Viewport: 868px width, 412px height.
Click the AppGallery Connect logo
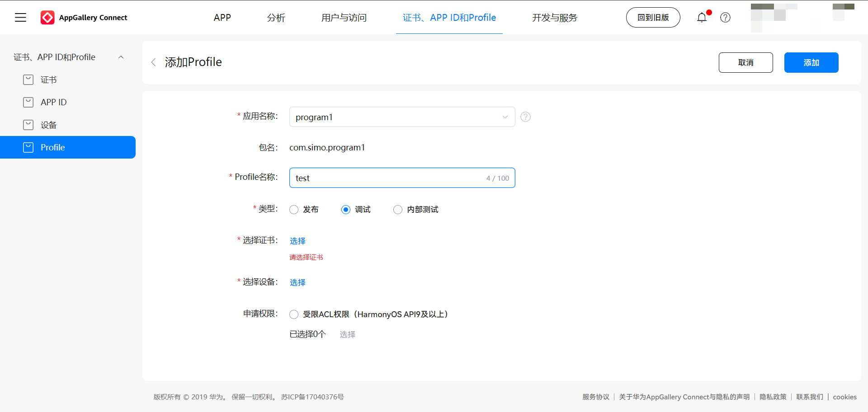[x=84, y=18]
